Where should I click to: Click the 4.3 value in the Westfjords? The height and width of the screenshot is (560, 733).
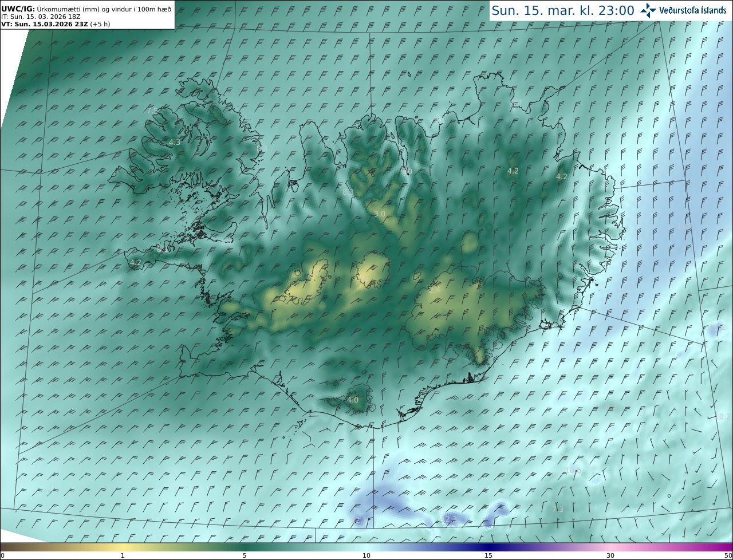coord(175,142)
